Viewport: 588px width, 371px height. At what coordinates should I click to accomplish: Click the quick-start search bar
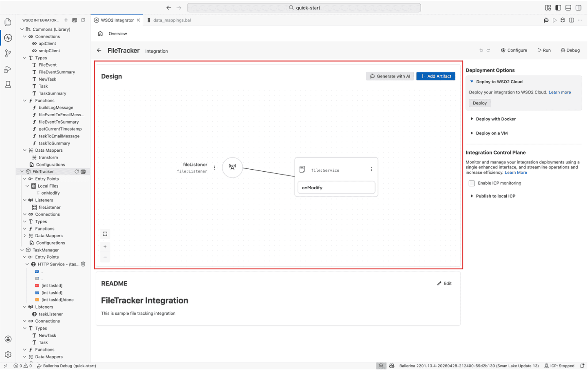(304, 8)
